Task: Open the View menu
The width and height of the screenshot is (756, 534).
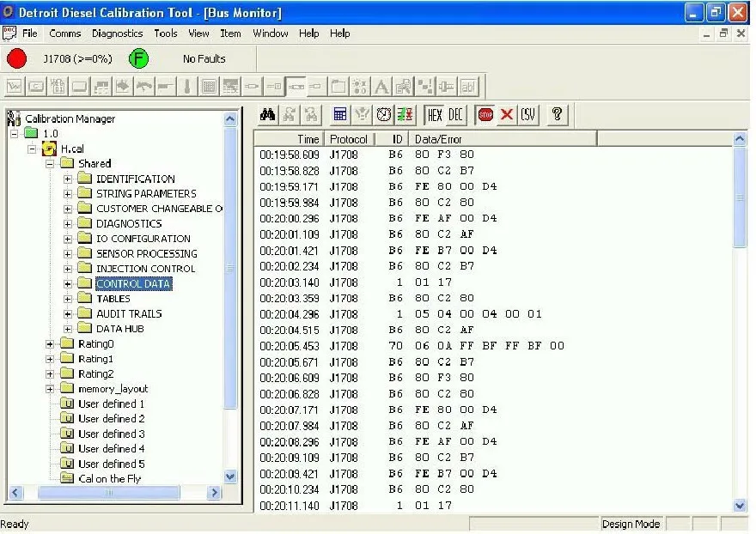Action: pyautogui.click(x=198, y=33)
